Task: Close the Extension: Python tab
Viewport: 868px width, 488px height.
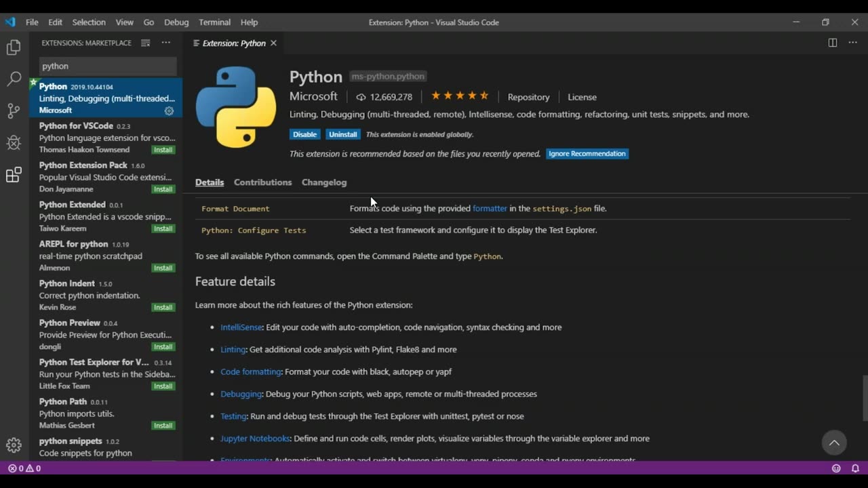Action: click(x=273, y=43)
